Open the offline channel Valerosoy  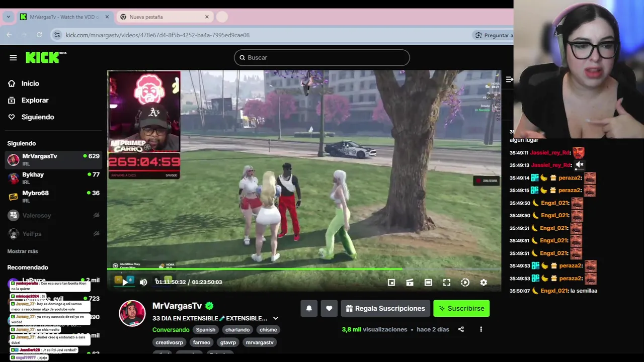pos(53,215)
